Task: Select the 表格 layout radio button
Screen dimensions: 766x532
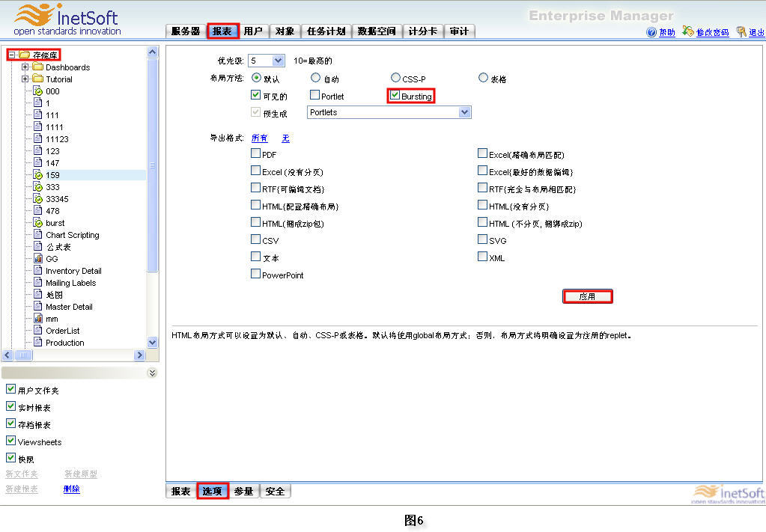Action: tap(483, 78)
